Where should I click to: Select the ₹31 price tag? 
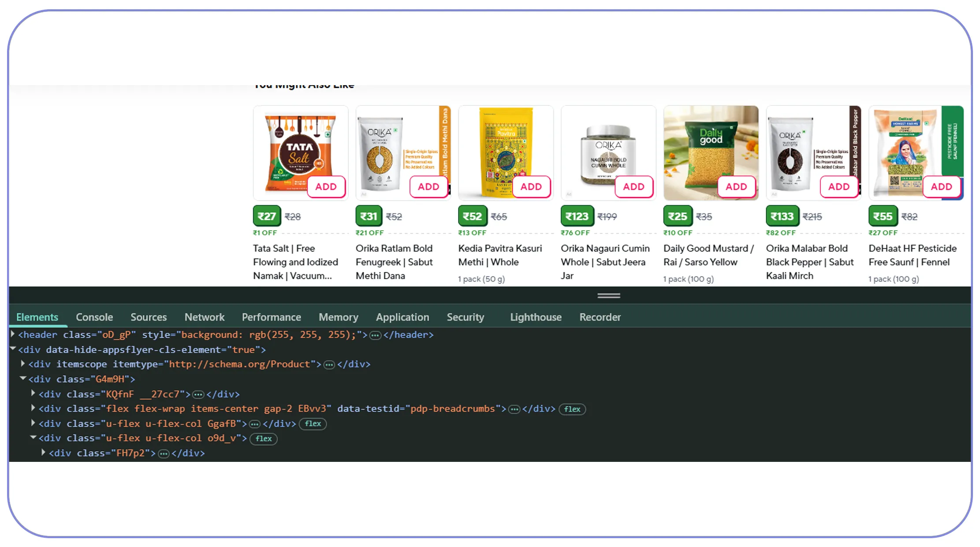(369, 216)
